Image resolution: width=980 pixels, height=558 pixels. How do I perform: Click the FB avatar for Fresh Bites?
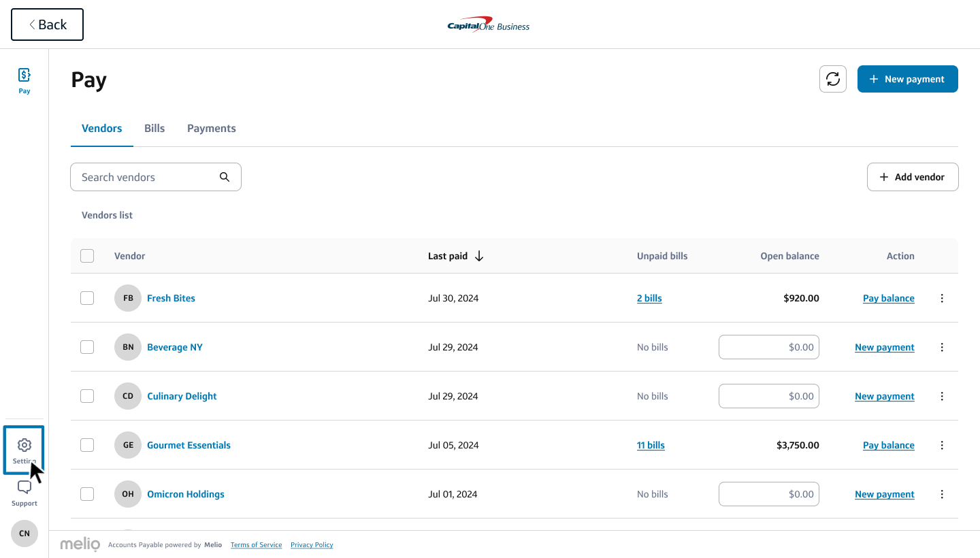coord(128,298)
